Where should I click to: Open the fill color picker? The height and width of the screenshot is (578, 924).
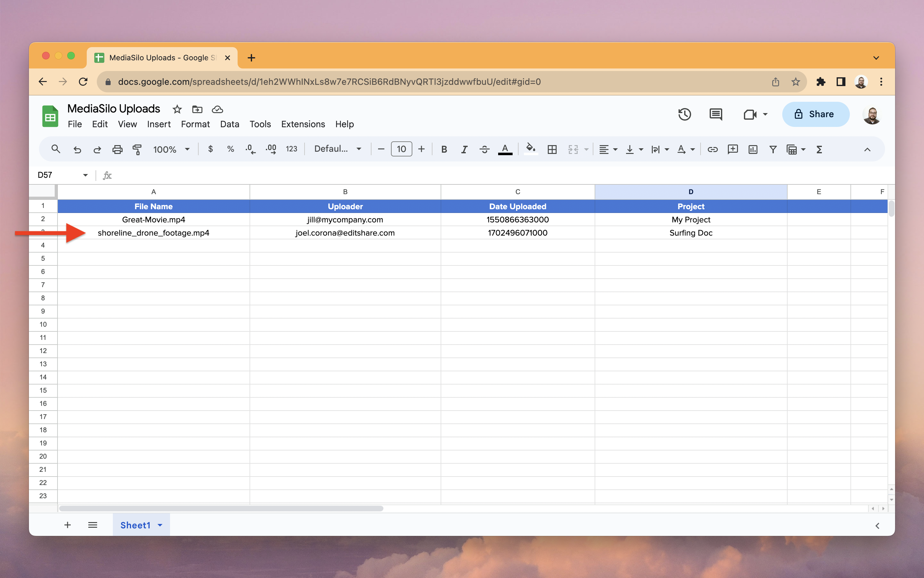pos(531,149)
